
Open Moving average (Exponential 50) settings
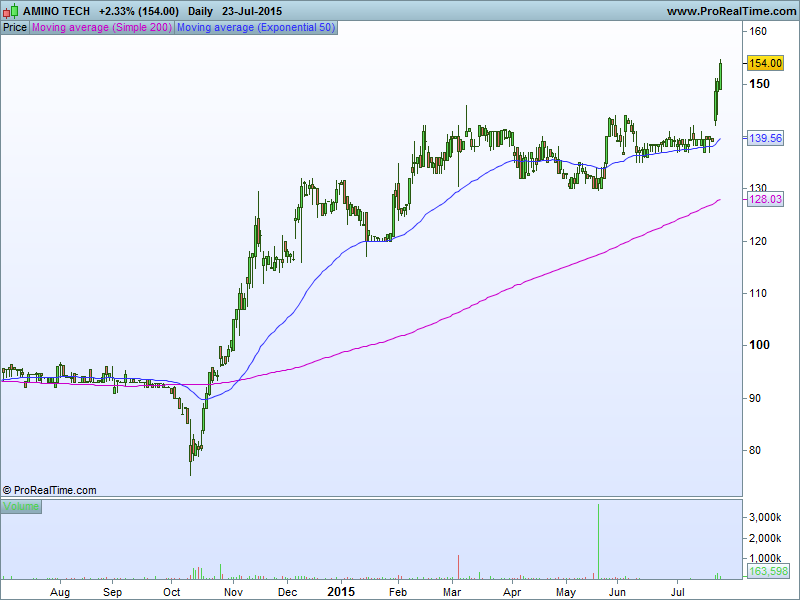256,28
